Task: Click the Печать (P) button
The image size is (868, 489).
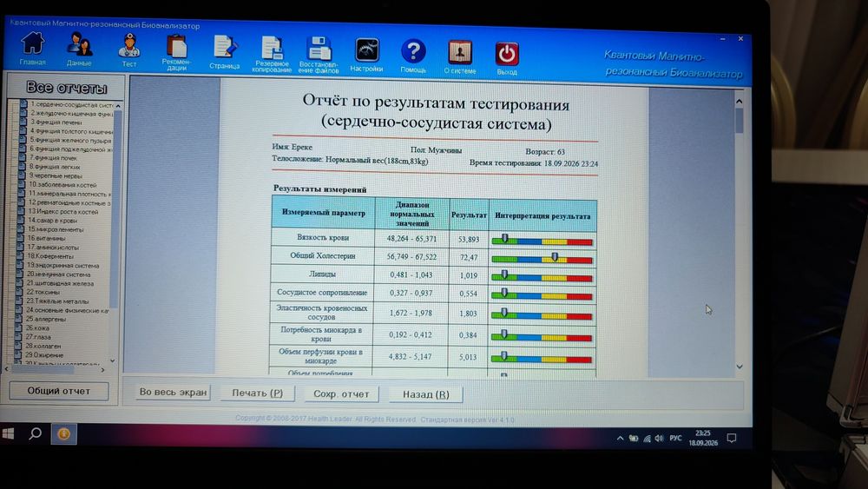Action: pyautogui.click(x=258, y=393)
